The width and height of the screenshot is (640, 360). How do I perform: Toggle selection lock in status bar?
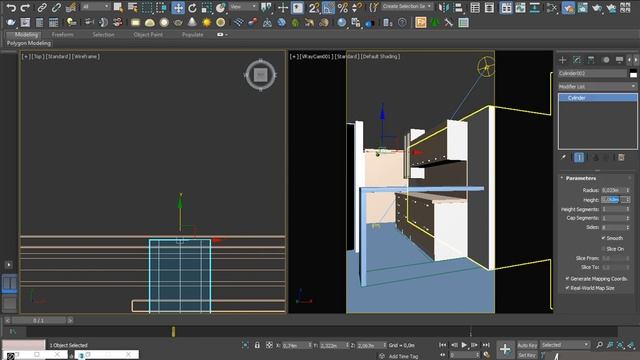(x=257, y=345)
